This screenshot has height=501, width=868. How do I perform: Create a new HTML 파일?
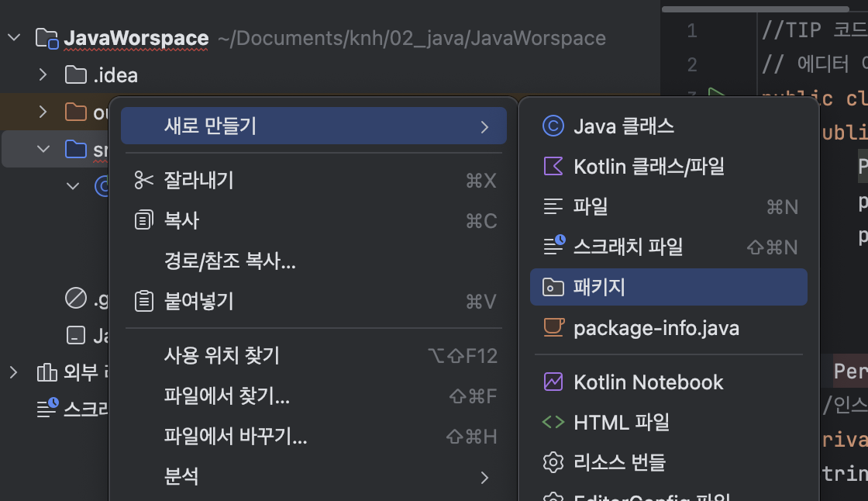668,423
